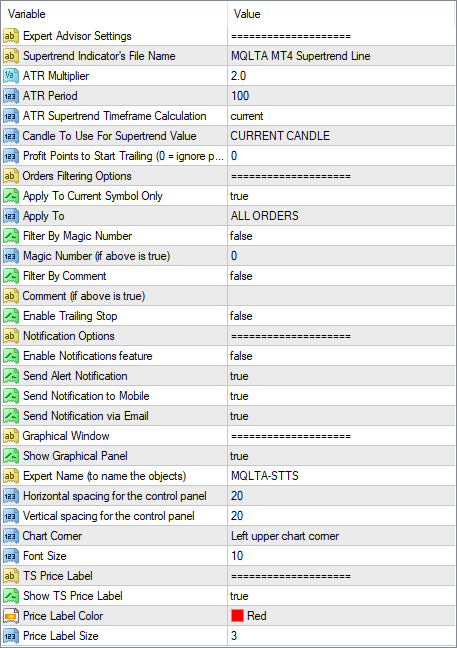Click the integer icon beside the Apply To row
Viewport: 457px width, 648px height.
click(11, 216)
